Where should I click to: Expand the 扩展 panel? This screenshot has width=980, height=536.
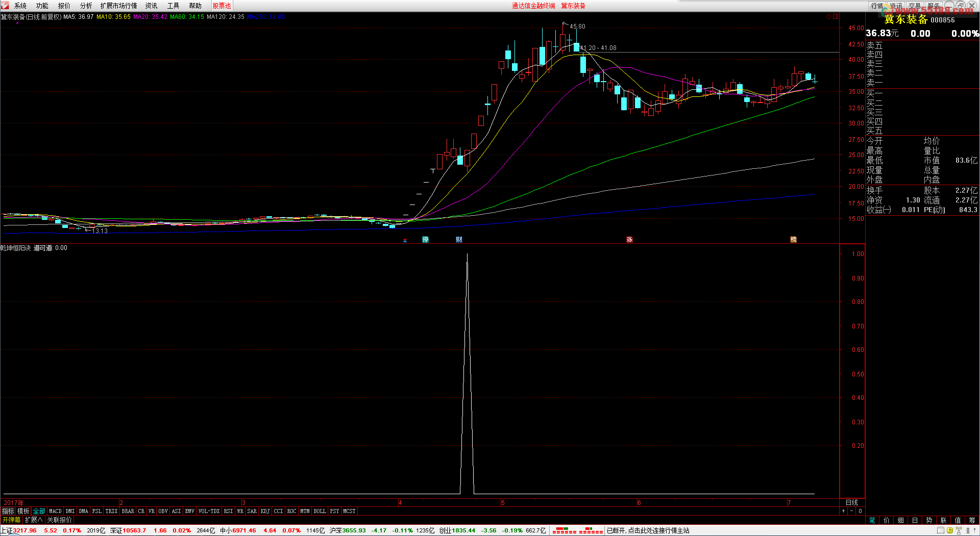(x=34, y=520)
